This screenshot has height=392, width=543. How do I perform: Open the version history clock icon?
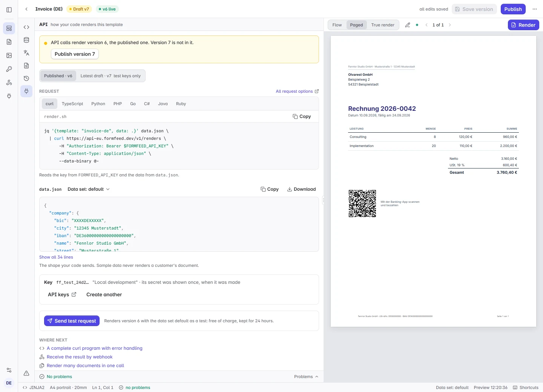point(26,78)
